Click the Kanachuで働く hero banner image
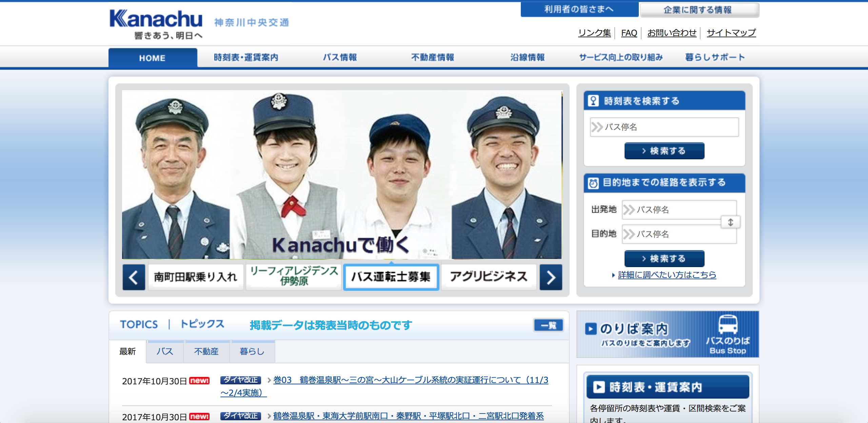Image resolution: width=868 pixels, height=423 pixels. [x=342, y=175]
